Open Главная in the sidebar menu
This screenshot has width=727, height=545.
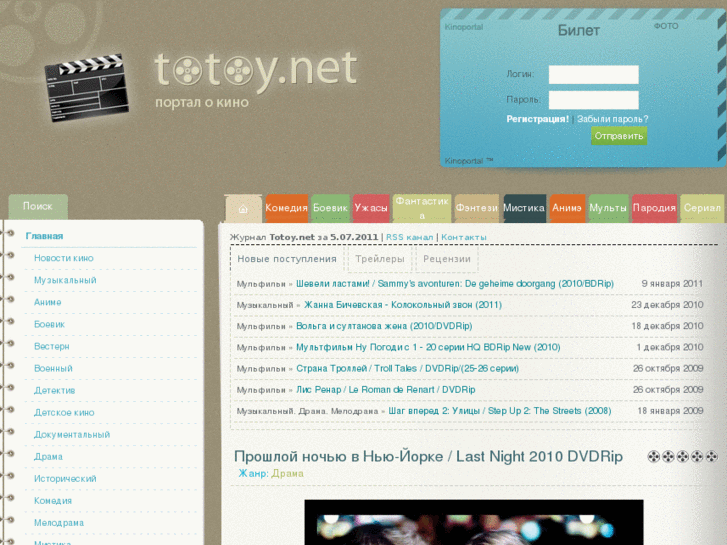pos(45,236)
